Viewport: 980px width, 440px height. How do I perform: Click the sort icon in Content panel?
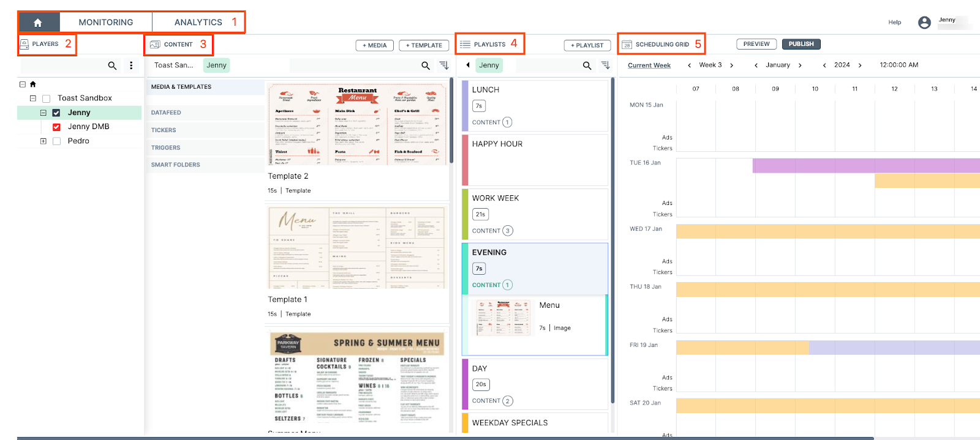pos(444,65)
